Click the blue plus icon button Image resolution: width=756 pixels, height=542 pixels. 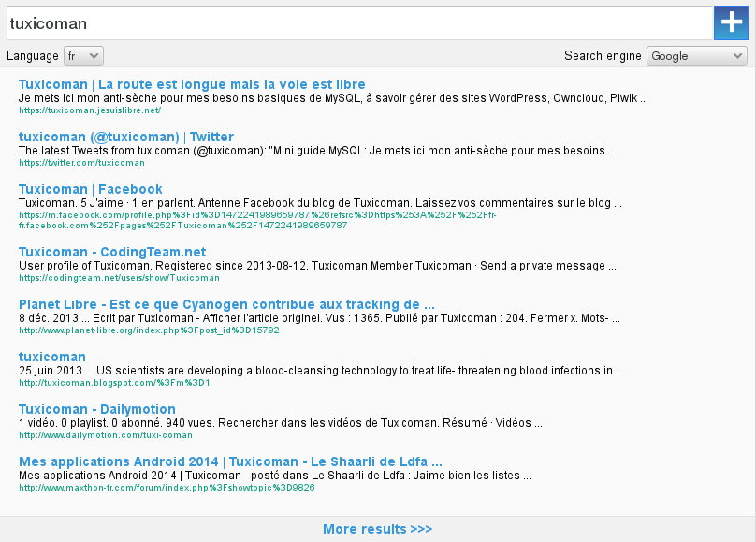731,22
